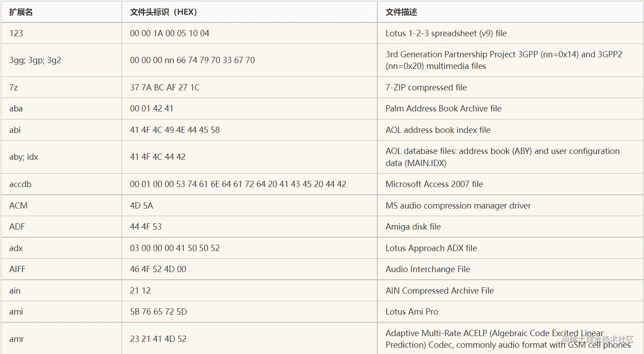Click the 扩展名 column header
Image resolution: width=644 pixels, height=354 pixels.
coord(21,12)
